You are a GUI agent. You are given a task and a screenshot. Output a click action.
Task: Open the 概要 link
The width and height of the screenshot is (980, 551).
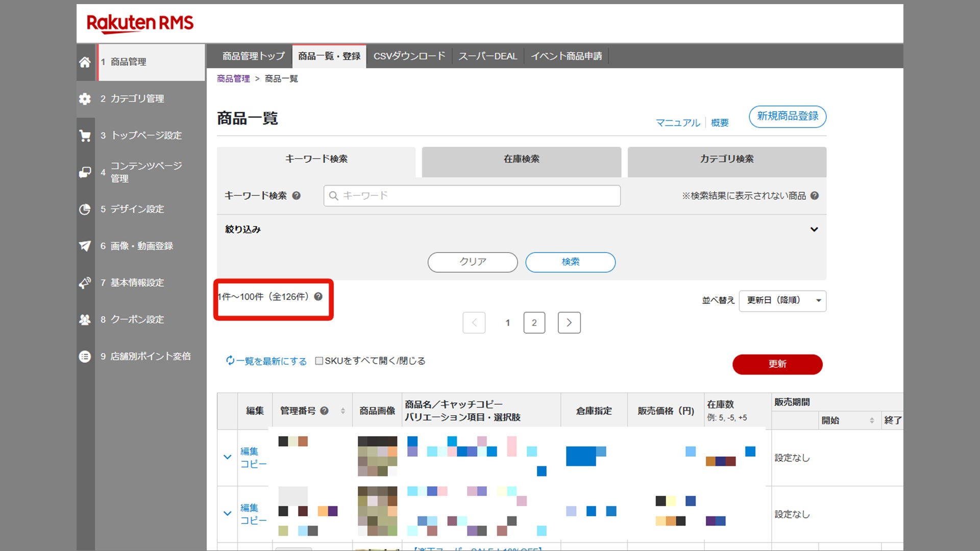click(720, 123)
